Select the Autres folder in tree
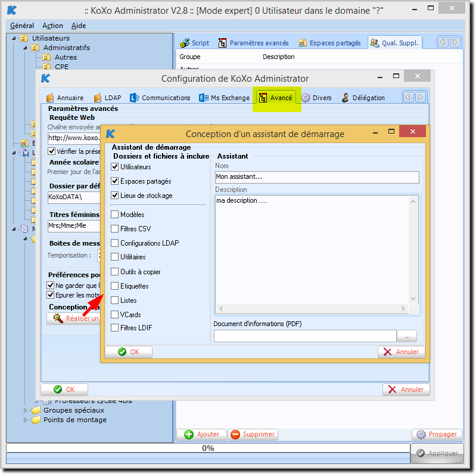The height and width of the screenshot is (474, 476). coord(66,57)
